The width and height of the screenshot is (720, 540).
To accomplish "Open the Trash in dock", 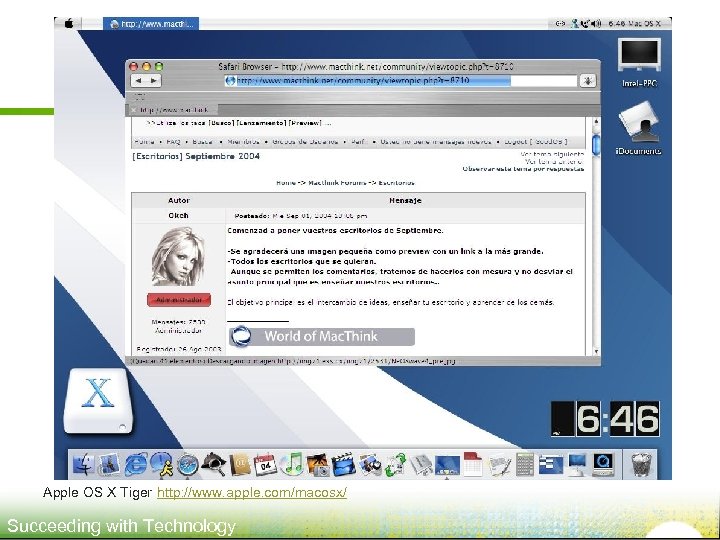I will 642,465.
